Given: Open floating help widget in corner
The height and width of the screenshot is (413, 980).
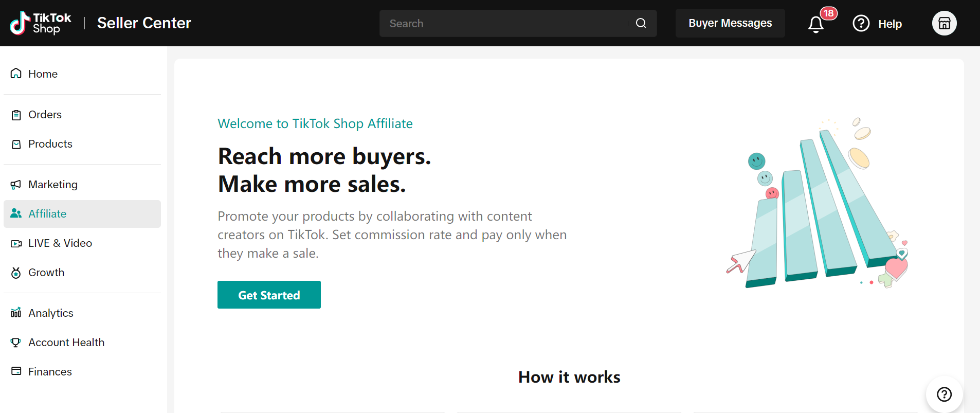Looking at the screenshot, I should tap(944, 394).
